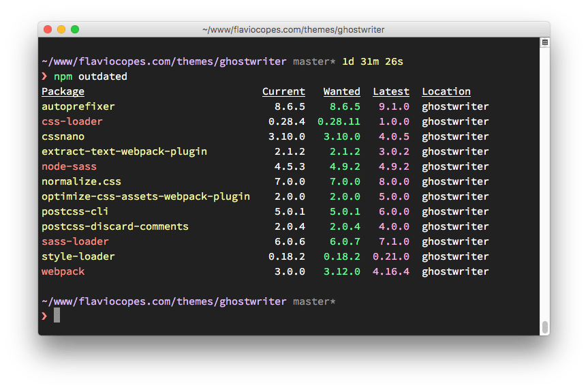Click the optimize-css-assets-webpack-plugin entry
588x390 pixels.
point(145,196)
